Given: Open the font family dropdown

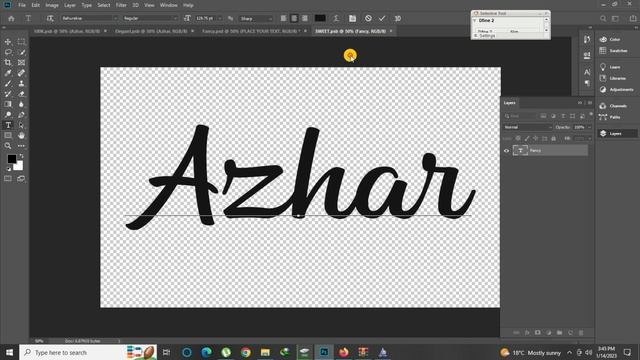Looking at the screenshot, I should pyautogui.click(x=89, y=18).
